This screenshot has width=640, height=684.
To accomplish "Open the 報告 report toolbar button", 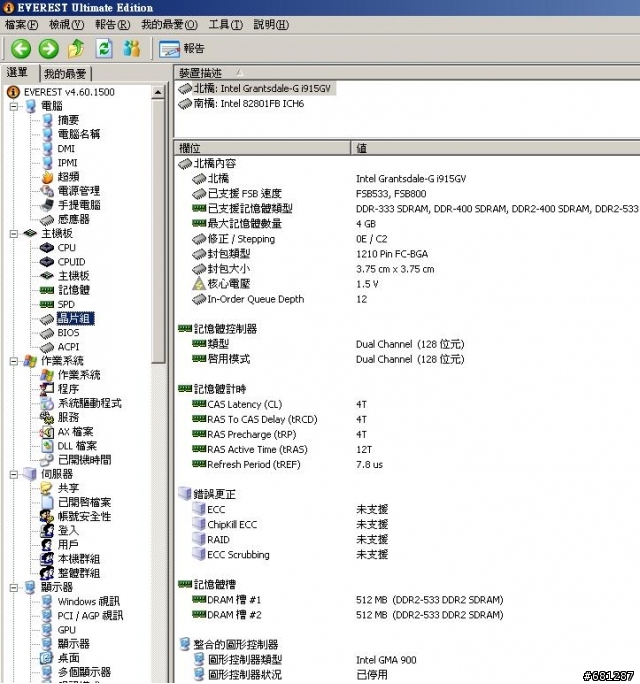I will click(x=182, y=49).
